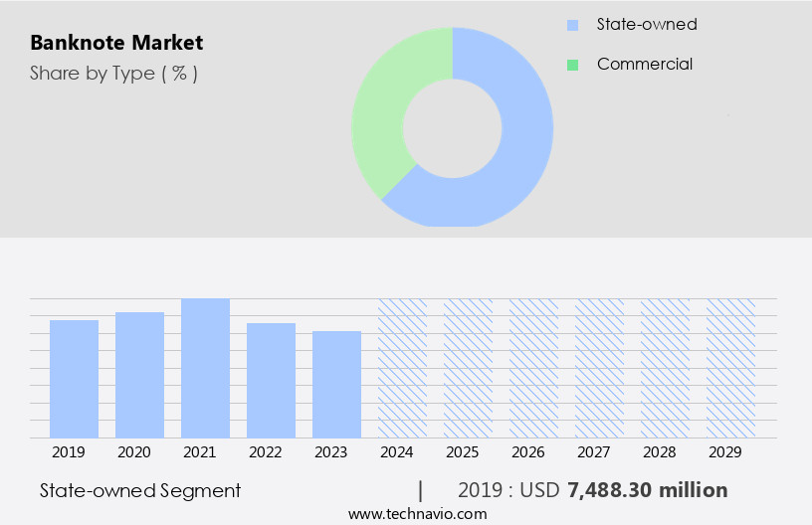Click the 2022 bar in the chart
Screen dimensions: 812x525
click(x=271, y=380)
